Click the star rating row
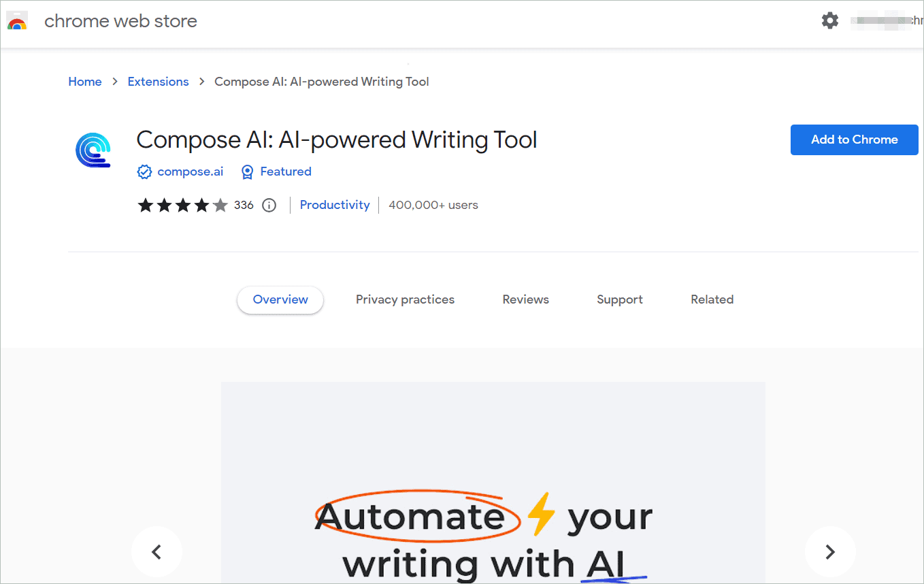Screen dimensions: 924x584 point(182,206)
